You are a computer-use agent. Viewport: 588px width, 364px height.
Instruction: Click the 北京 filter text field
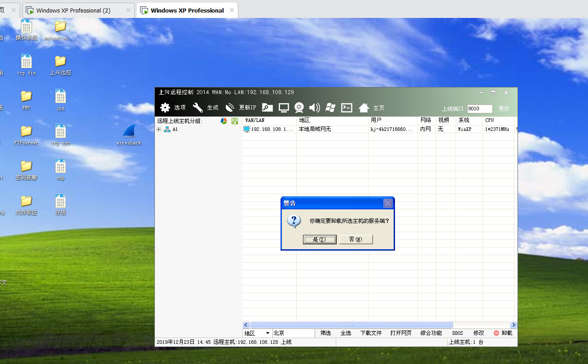point(294,333)
